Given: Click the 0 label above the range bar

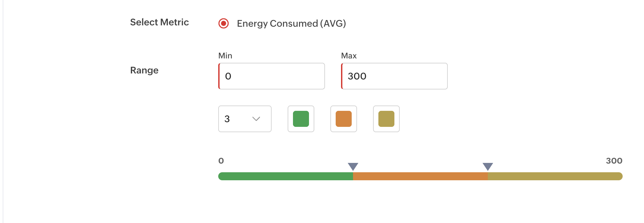Looking at the screenshot, I should [221, 161].
